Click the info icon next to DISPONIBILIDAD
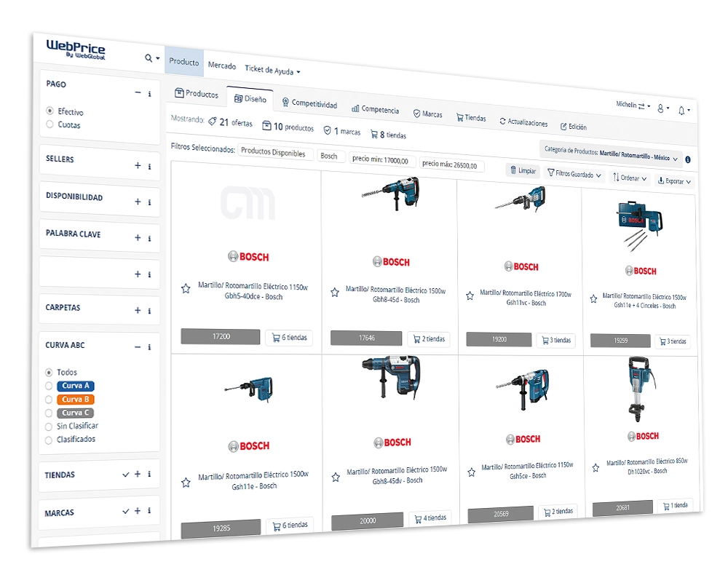This screenshot has height=567, width=728. click(x=149, y=202)
